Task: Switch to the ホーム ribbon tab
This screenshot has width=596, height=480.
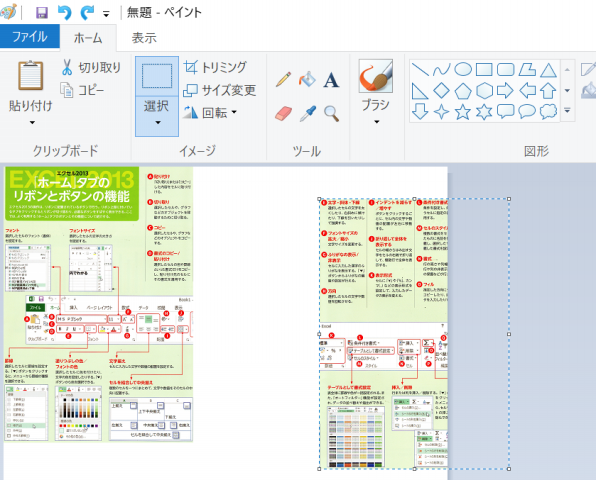Action: click(x=88, y=38)
